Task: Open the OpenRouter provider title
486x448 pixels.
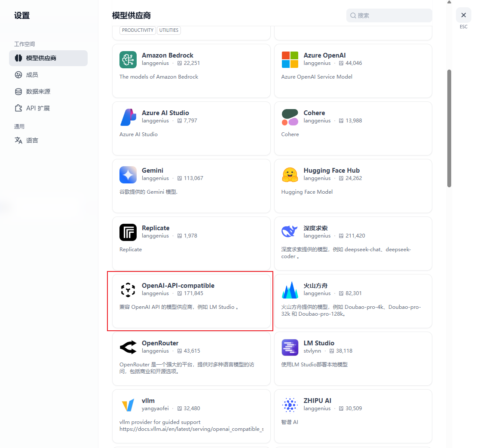Action: pos(160,343)
